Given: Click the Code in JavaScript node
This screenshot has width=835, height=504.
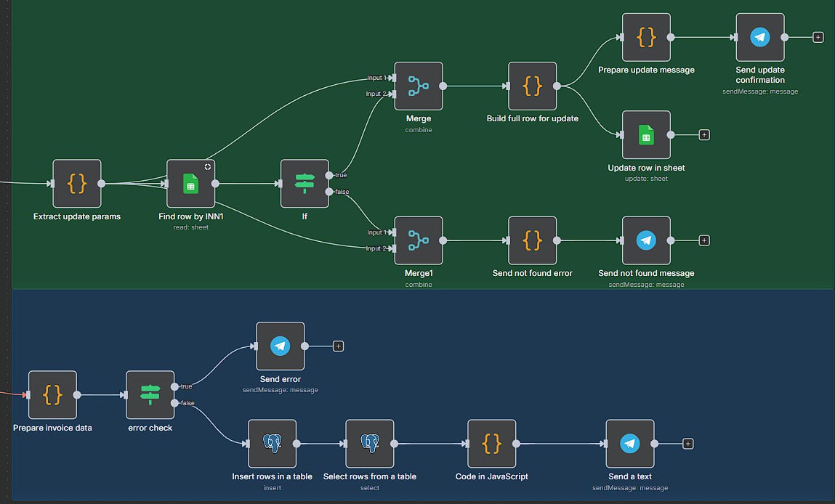Looking at the screenshot, I should tap(491, 444).
